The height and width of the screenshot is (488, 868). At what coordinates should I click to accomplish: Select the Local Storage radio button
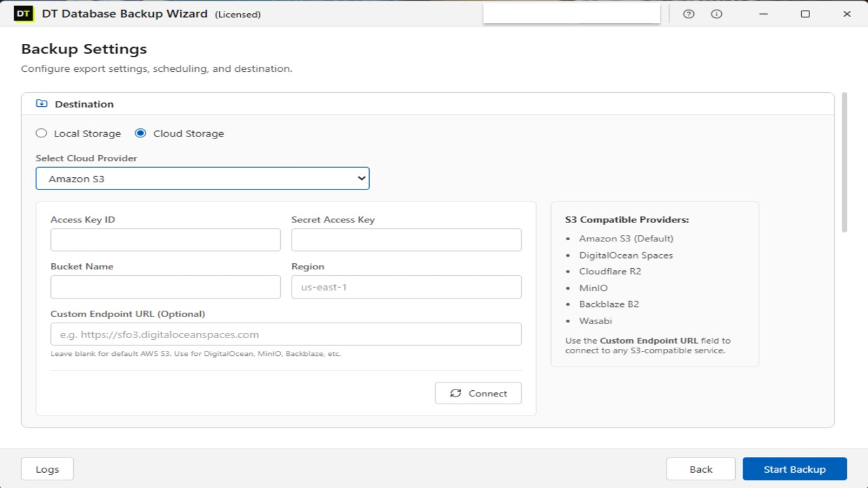click(x=41, y=133)
